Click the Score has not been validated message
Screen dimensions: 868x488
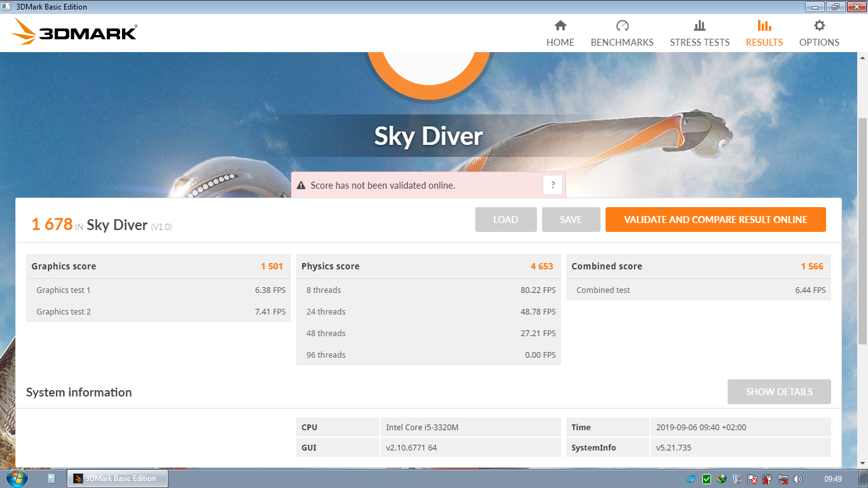point(383,186)
